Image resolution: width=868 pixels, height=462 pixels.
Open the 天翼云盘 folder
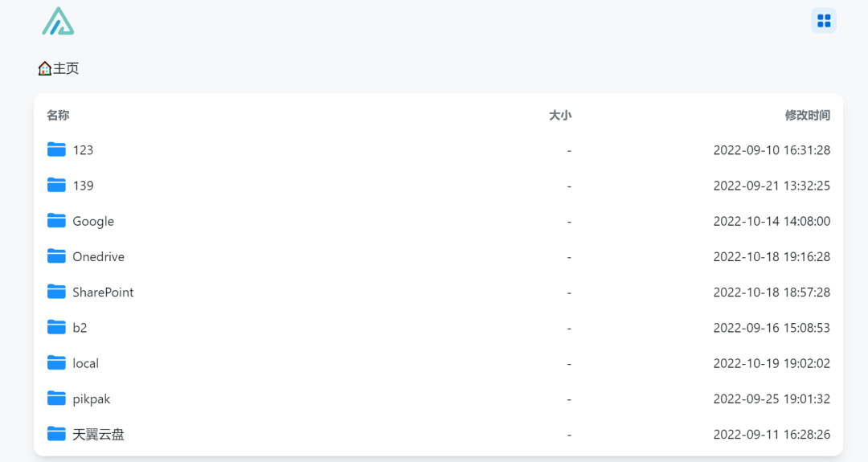coord(99,435)
